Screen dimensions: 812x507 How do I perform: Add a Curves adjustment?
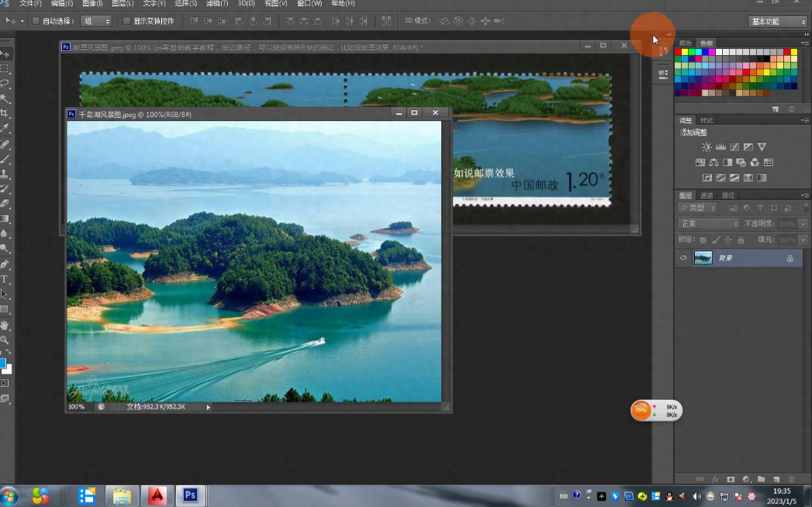click(734, 147)
